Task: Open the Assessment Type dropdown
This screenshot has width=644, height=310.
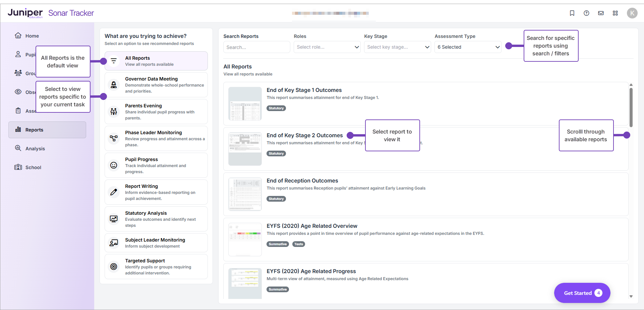Action: pyautogui.click(x=468, y=47)
